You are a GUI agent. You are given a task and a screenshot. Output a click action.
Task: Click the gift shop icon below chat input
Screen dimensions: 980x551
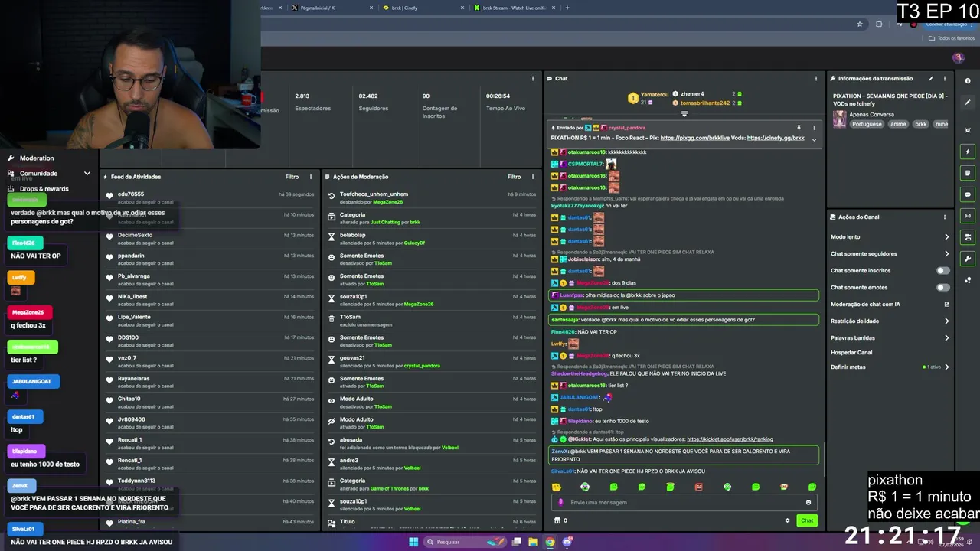point(557,520)
